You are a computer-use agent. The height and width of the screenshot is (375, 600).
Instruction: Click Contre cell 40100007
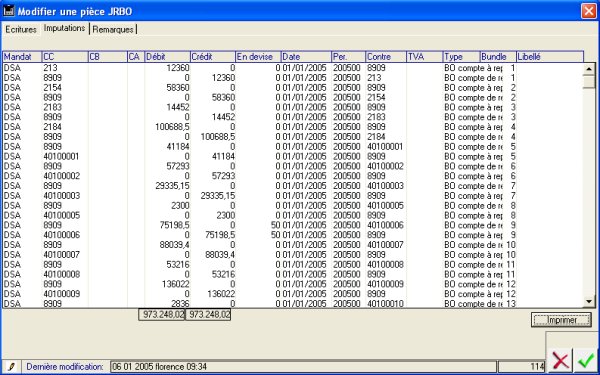385,245
